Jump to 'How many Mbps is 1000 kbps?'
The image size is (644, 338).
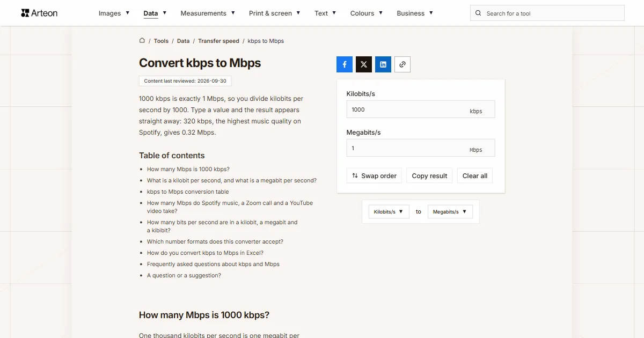tap(188, 169)
